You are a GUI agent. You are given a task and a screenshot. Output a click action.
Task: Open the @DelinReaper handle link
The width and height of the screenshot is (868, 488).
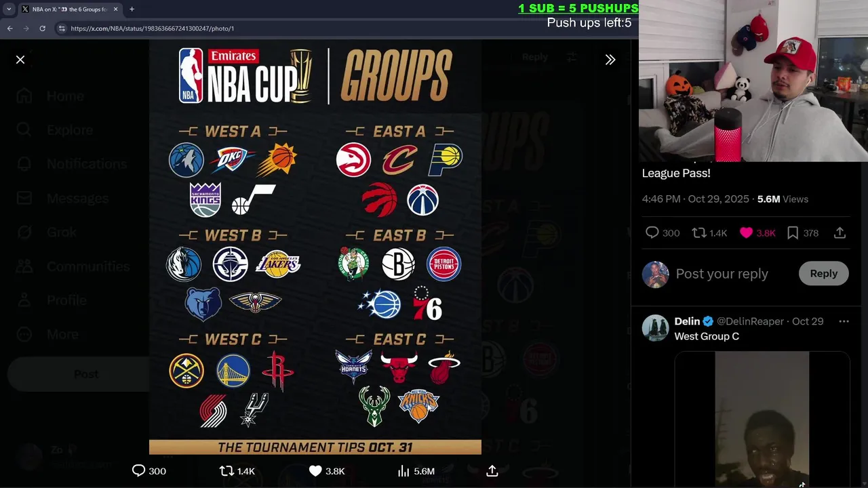click(750, 321)
